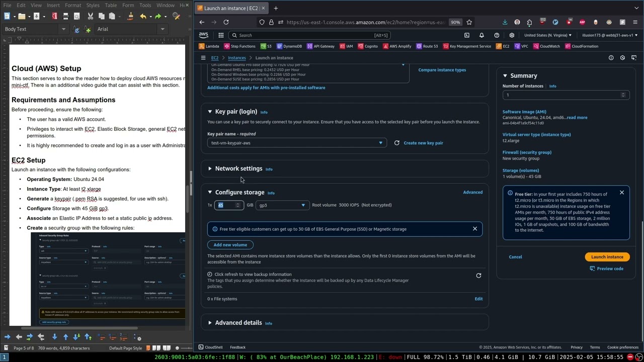Collapse the Summary panel
Viewport: 644px width, 362px height.
click(x=505, y=75)
